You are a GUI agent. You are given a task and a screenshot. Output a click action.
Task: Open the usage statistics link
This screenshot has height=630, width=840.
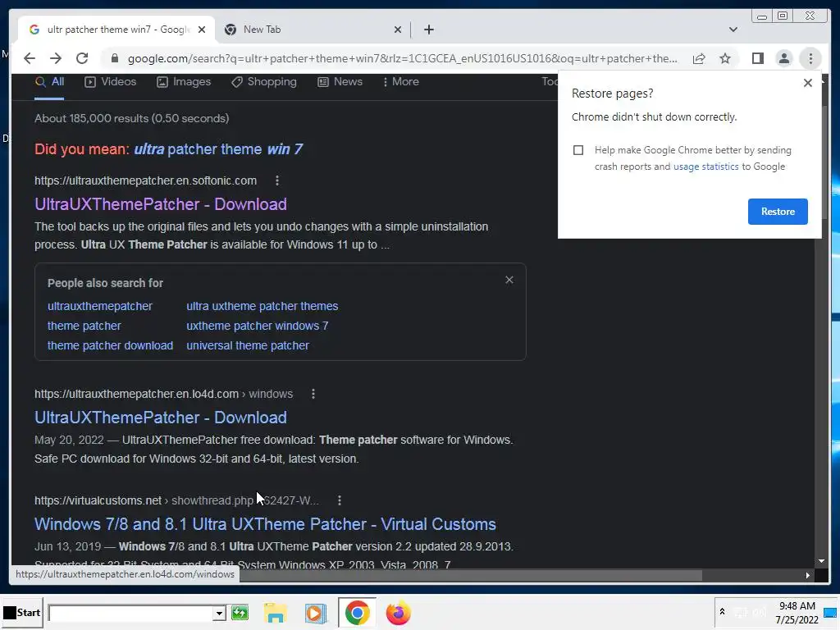(705, 167)
